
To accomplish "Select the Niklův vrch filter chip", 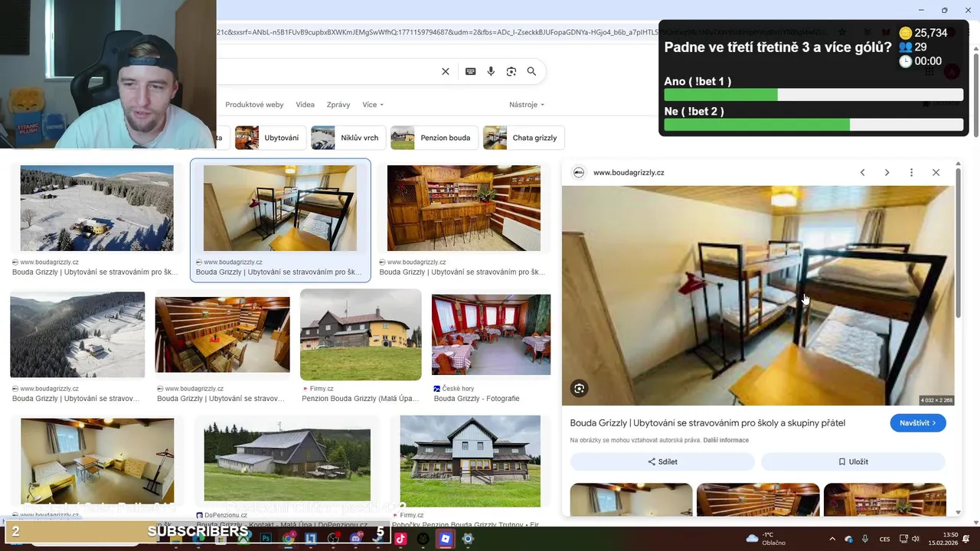I will [348, 138].
